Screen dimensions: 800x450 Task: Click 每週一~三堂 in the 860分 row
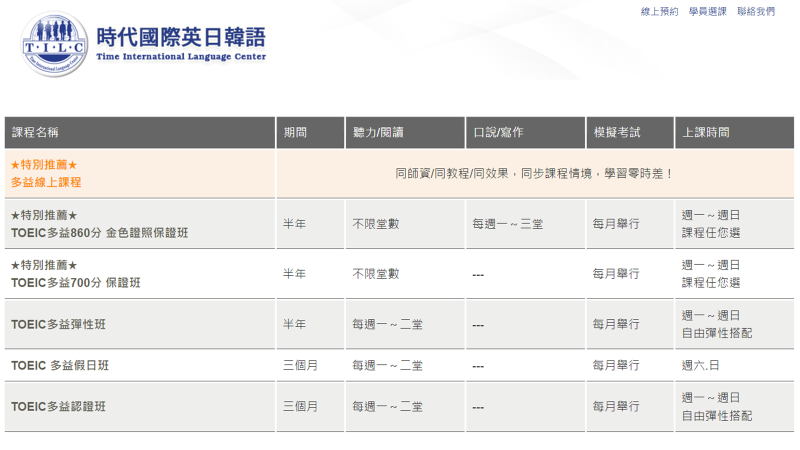click(508, 224)
